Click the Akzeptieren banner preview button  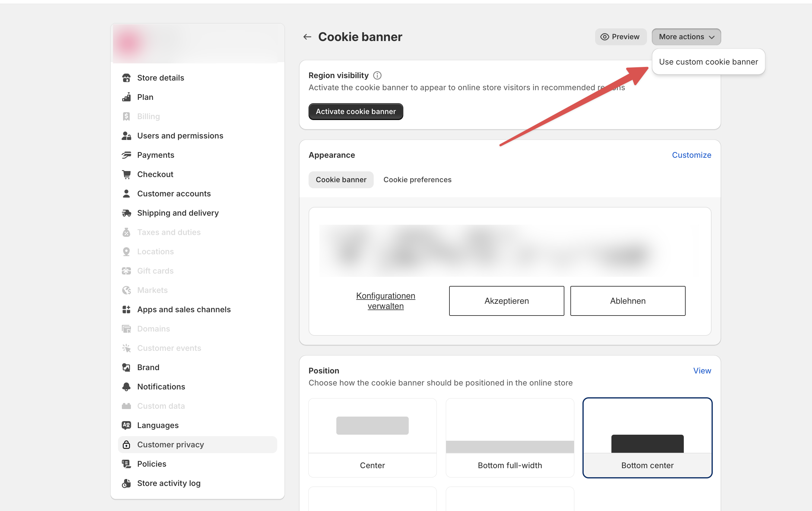(506, 301)
